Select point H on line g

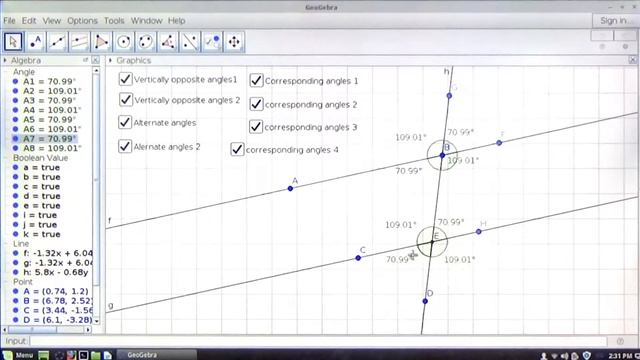478,232
